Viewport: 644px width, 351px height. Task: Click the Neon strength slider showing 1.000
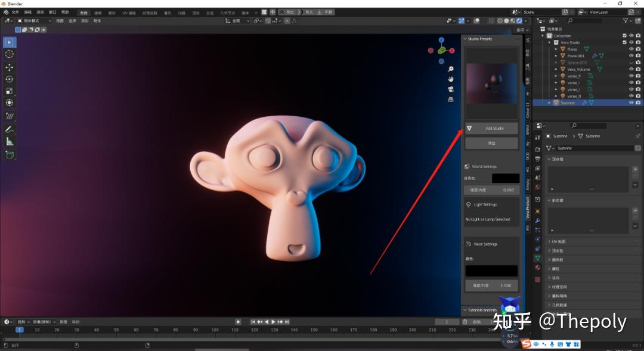pyautogui.click(x=491, y=285)
